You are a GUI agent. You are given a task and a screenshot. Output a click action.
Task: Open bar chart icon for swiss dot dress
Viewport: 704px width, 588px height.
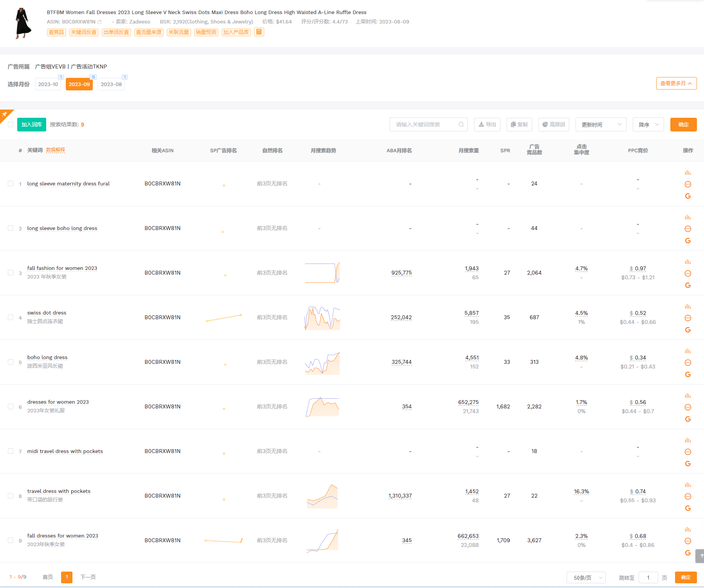click(688, 306)
